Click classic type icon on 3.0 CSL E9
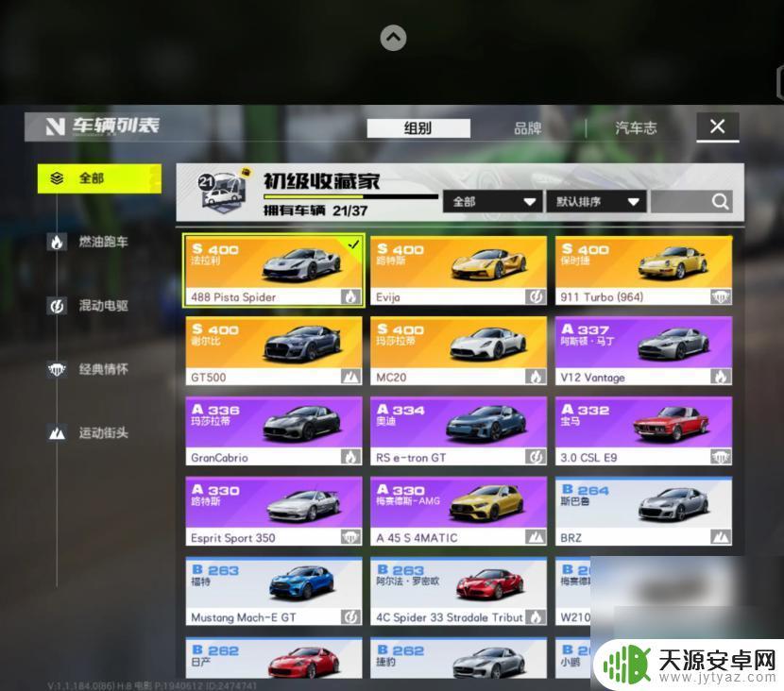This screenshot has height=691, width=784. (721, 457)
